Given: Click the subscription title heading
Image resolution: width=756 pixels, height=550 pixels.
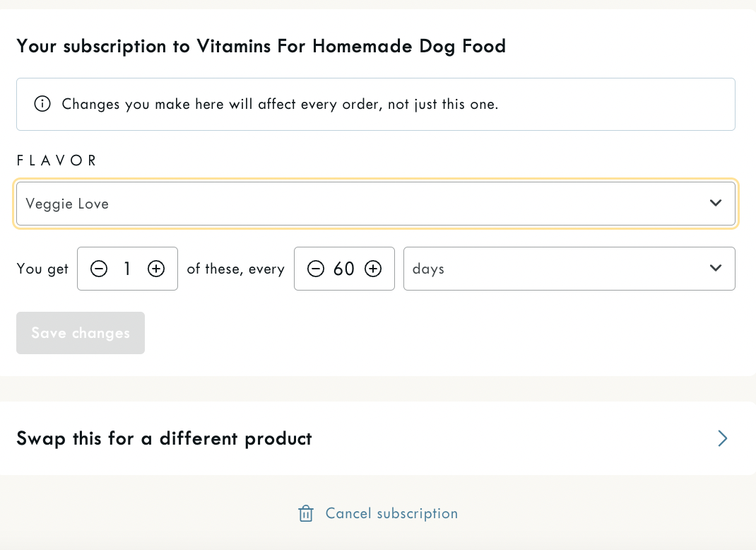Looking at the screenshot, I should [x=261, y=47].
